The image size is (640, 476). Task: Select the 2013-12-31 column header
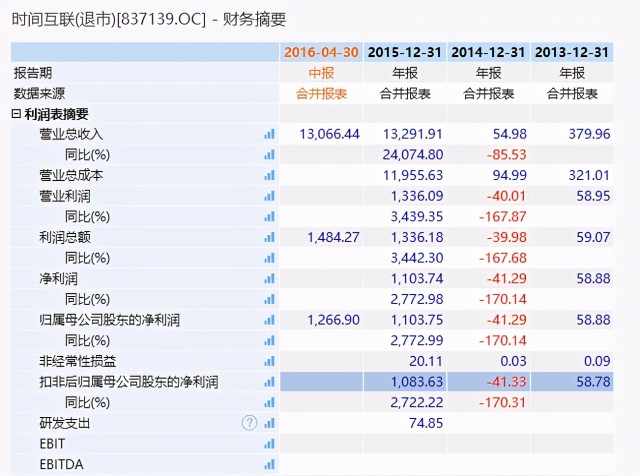(572, 52)
